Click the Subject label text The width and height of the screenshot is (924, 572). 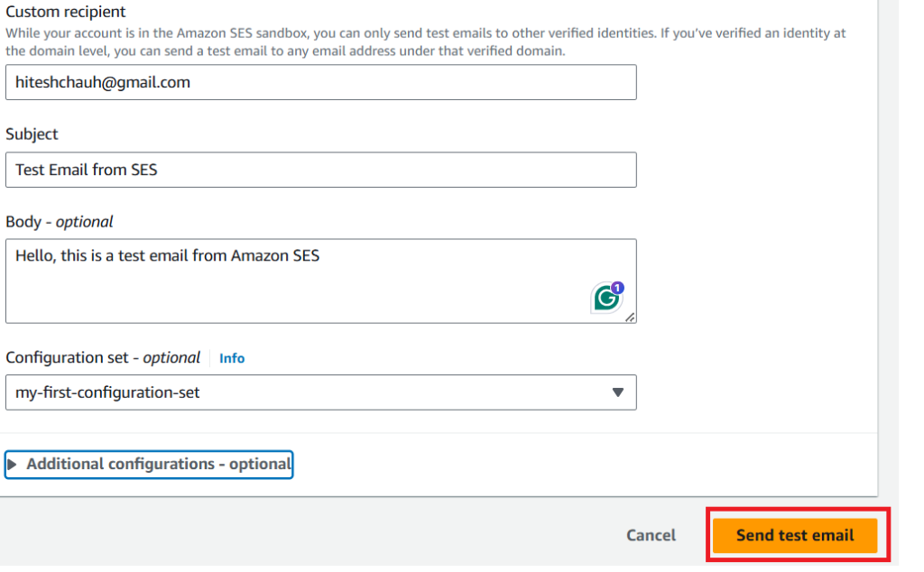point(32,134)
